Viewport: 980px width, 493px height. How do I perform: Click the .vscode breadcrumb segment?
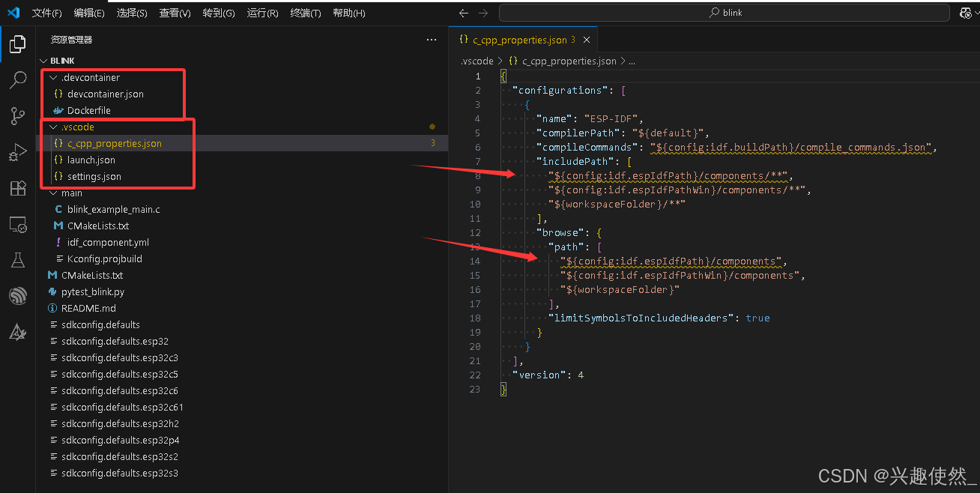[x=477, y=61]
